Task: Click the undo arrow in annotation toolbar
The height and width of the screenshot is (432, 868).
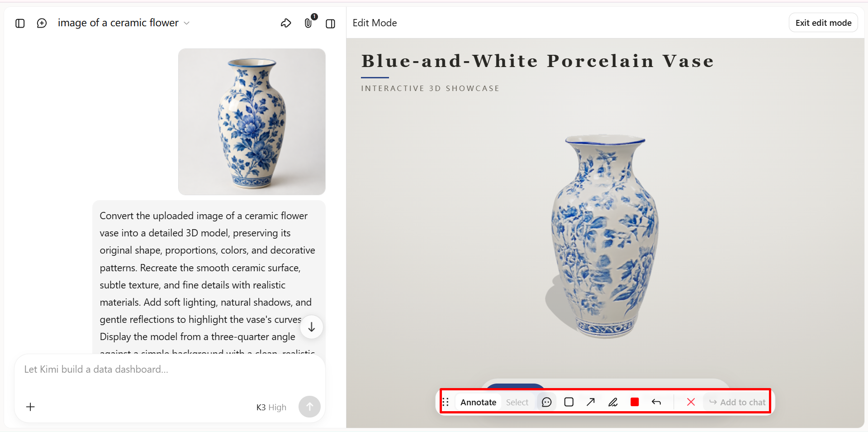Action: tap(656, 402)
